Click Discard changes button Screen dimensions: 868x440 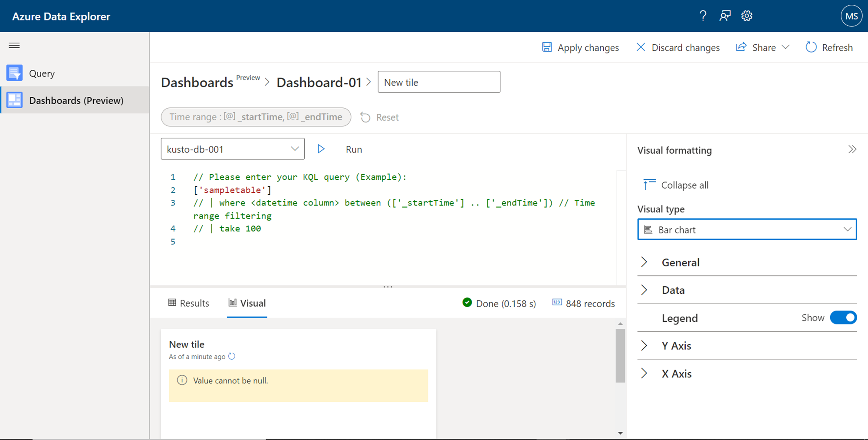tap(678, 47)
